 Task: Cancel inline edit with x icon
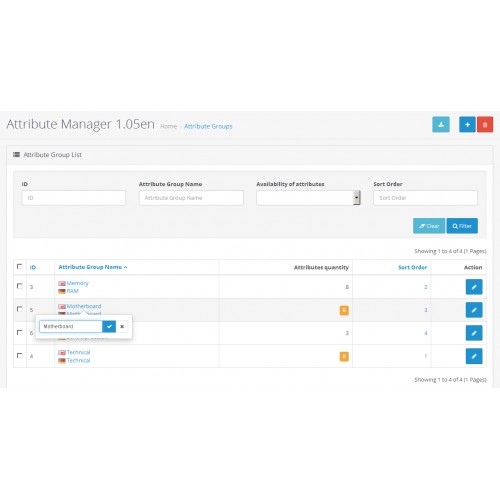[122, 326]
